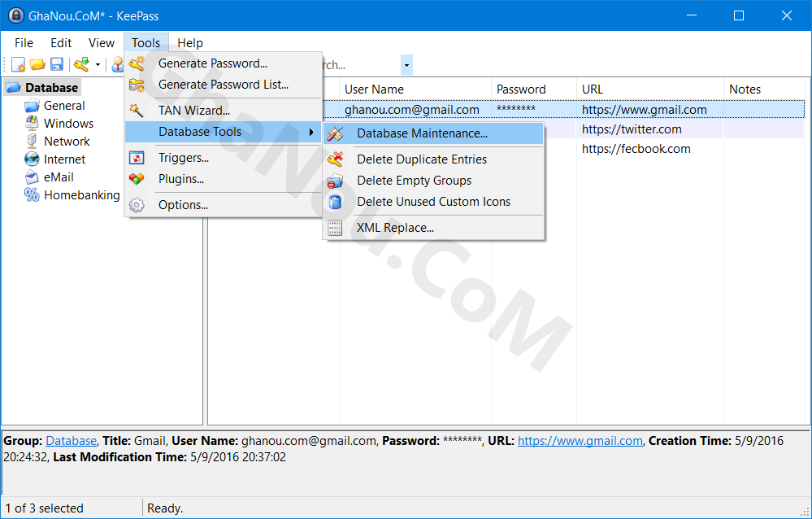
Task: Click the KeePass lock icon in title bar
Action: 16,15
